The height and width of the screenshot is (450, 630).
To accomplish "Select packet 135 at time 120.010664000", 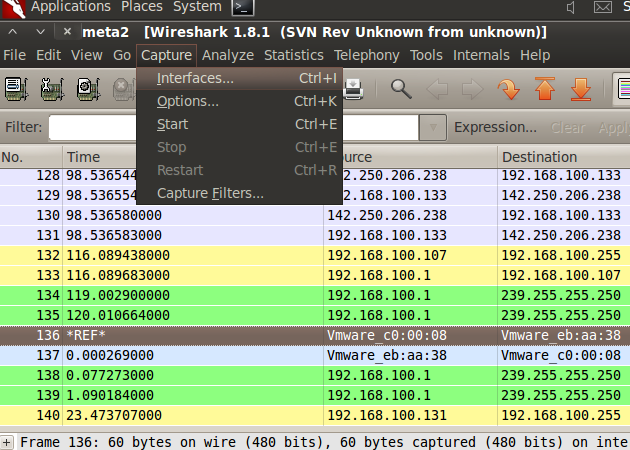I will (x=315, y=315).
